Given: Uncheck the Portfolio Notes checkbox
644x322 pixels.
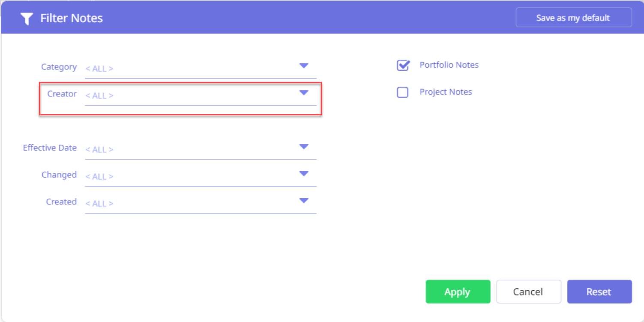Looking at the screenshot, I should click(x=403, y=66).
